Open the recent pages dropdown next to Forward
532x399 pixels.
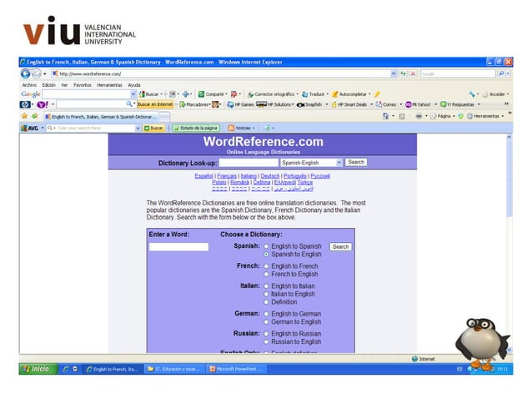[45, 73]
